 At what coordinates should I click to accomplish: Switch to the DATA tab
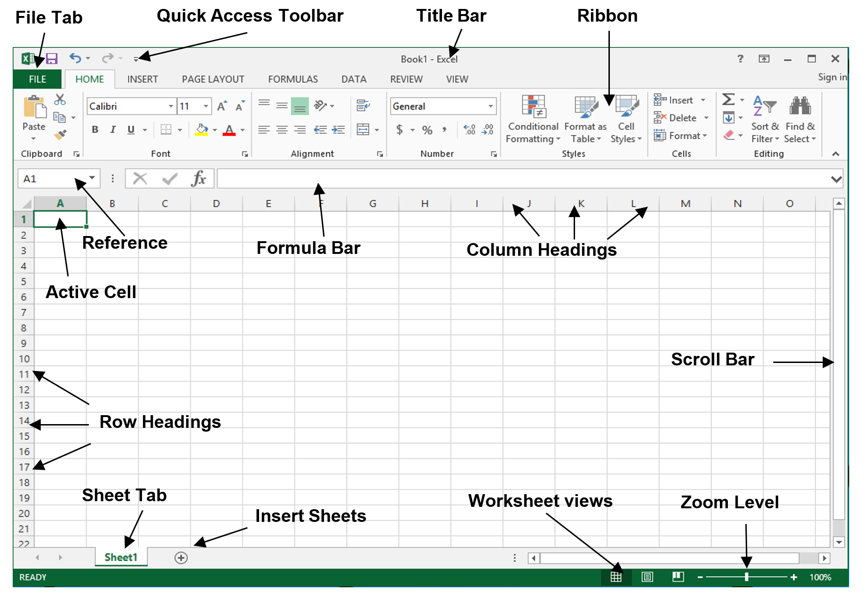(354, 79)
